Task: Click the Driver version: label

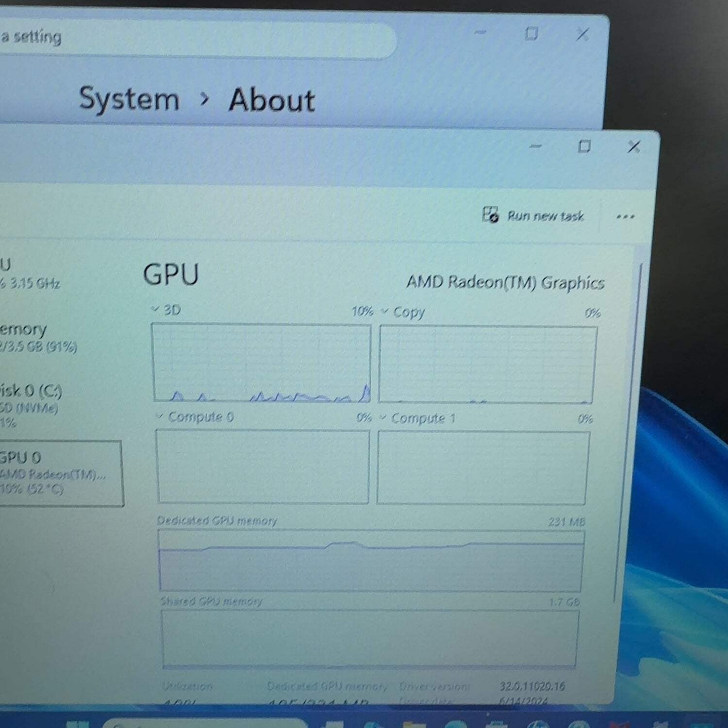Action: pos(434,686)
